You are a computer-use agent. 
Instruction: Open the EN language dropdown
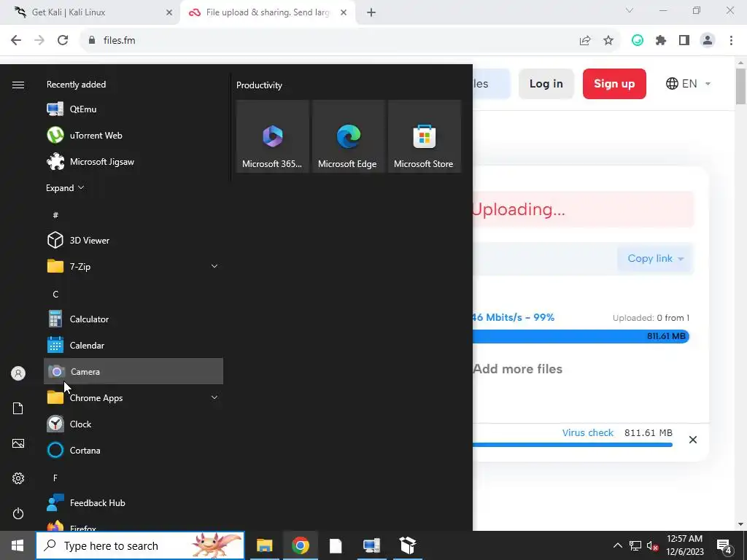click(689, 84)
